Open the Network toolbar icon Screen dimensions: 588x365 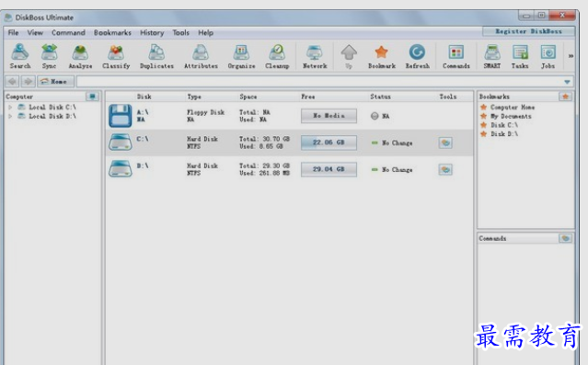pos(315,56)
